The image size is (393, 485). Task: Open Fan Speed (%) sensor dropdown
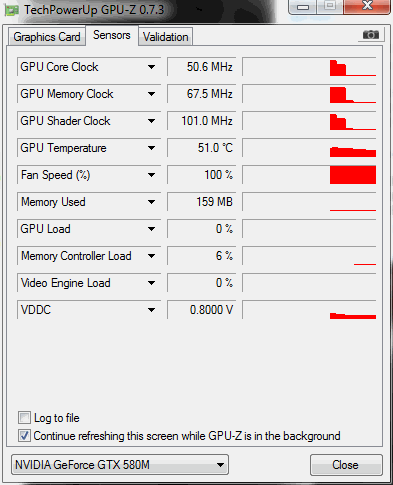tap(151, 175)
